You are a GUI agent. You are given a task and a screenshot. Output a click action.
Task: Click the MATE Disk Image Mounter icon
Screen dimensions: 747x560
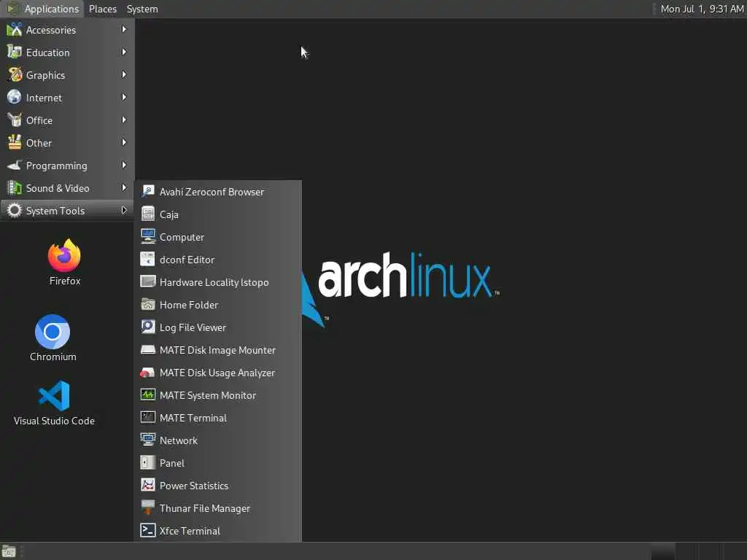(x=147, y=349)
